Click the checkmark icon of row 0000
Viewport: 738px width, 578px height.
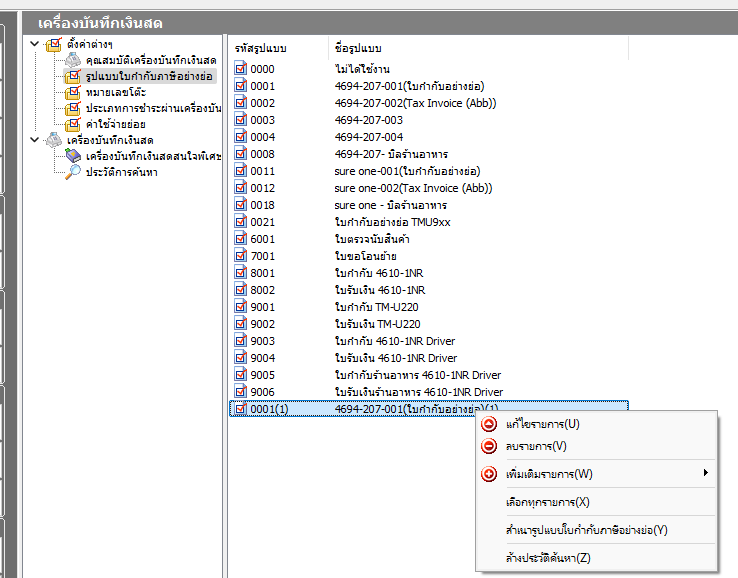240,69
